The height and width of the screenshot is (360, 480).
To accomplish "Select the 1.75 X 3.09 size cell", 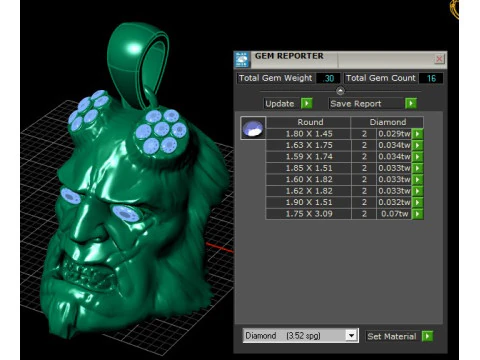I will coord(309,214).
